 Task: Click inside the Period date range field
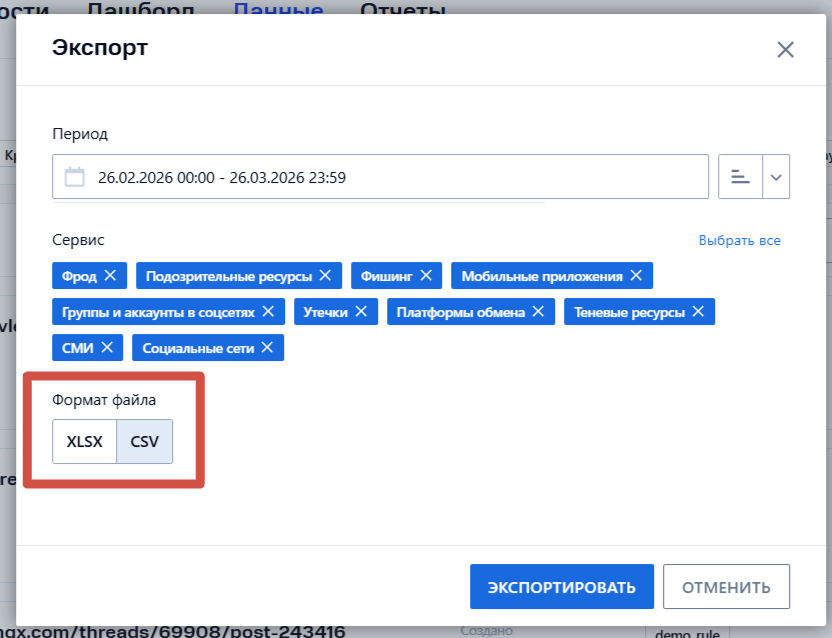click(300, 176)
